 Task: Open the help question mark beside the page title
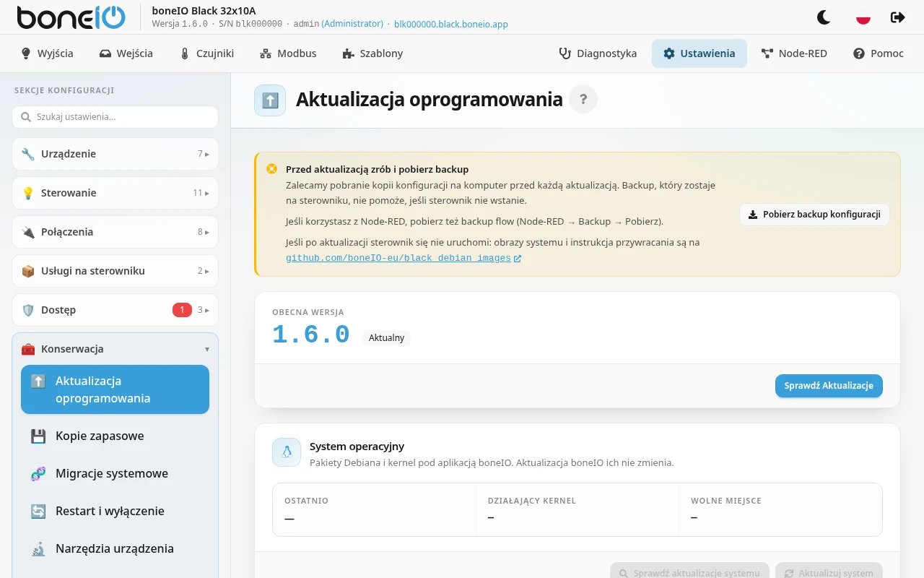(583, 100)
